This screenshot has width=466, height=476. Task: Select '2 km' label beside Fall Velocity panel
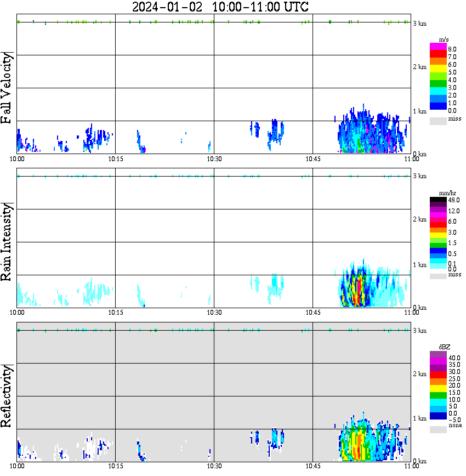[419, 67]
